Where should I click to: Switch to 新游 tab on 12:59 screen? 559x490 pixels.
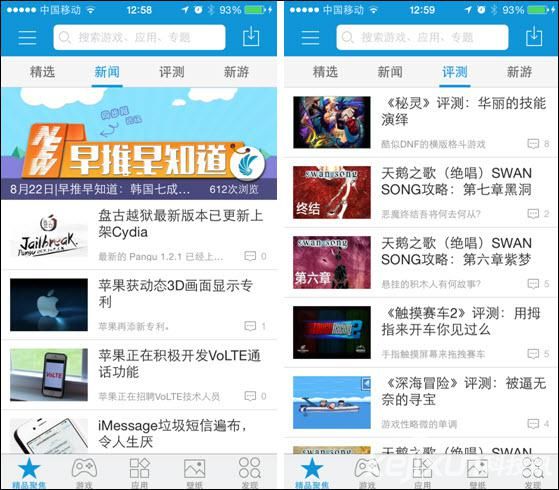pyautogui.click(x=519, y=72)
